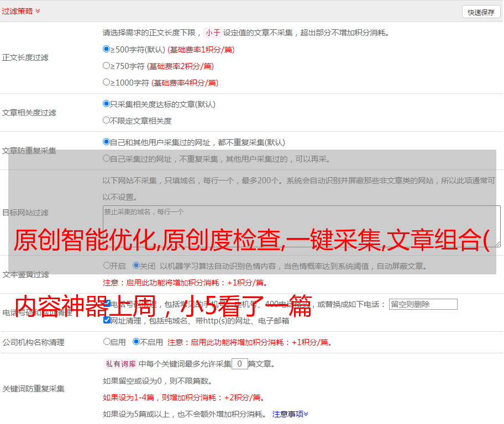The height and width of the screenshot is (424, 504).
Task: Click the keyword article count field
Action: tap(239, 364)
